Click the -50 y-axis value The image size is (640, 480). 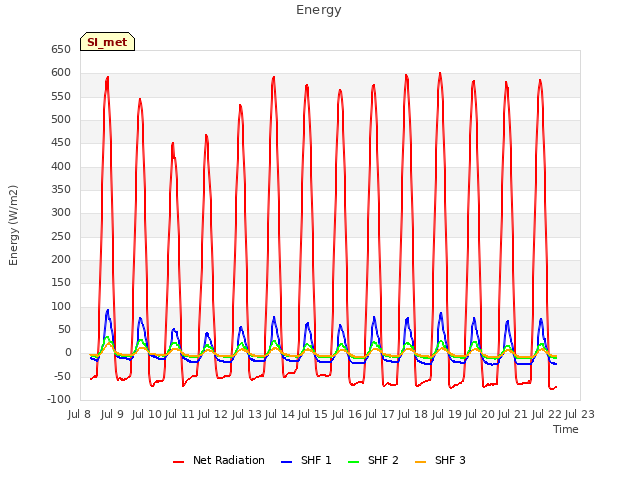(x=62, y=376)
